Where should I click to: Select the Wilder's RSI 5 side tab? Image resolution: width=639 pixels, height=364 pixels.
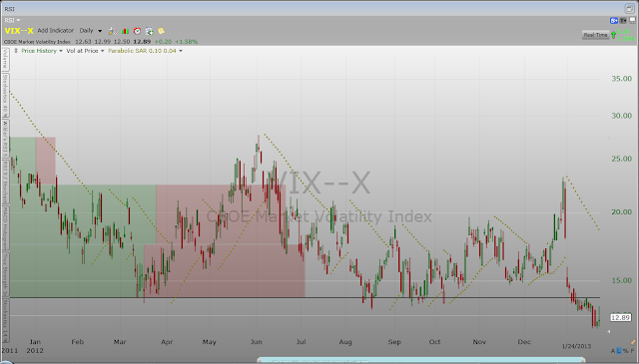pyautogui.click(x=5, y=139)
